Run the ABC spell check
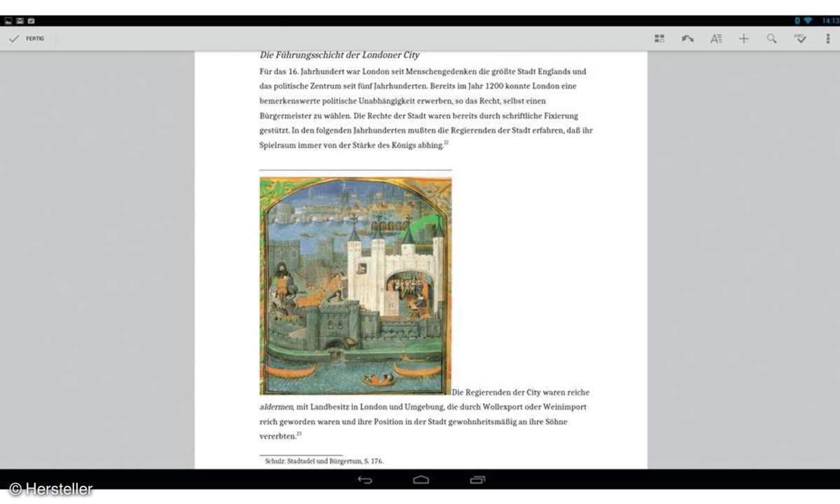This screenshot has height=504, width=840. (799, 38)
